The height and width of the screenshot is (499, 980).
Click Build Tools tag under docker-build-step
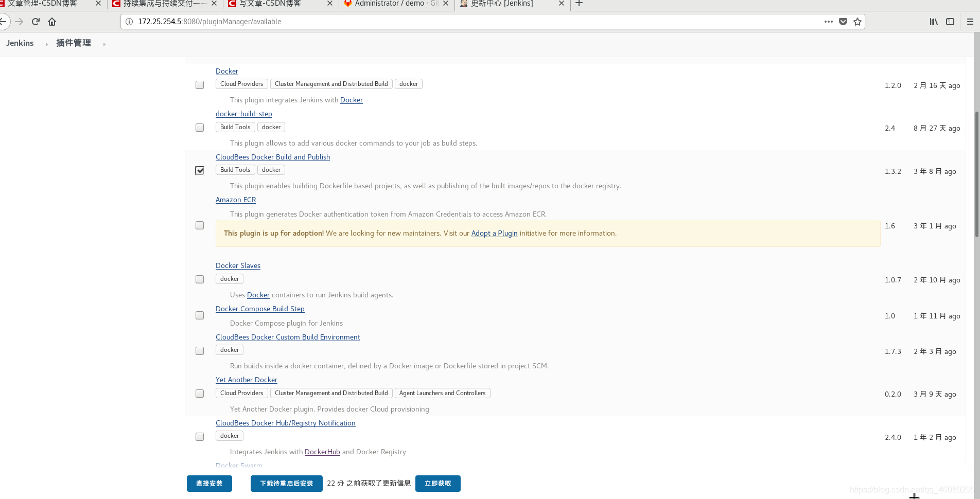(235, 127)
